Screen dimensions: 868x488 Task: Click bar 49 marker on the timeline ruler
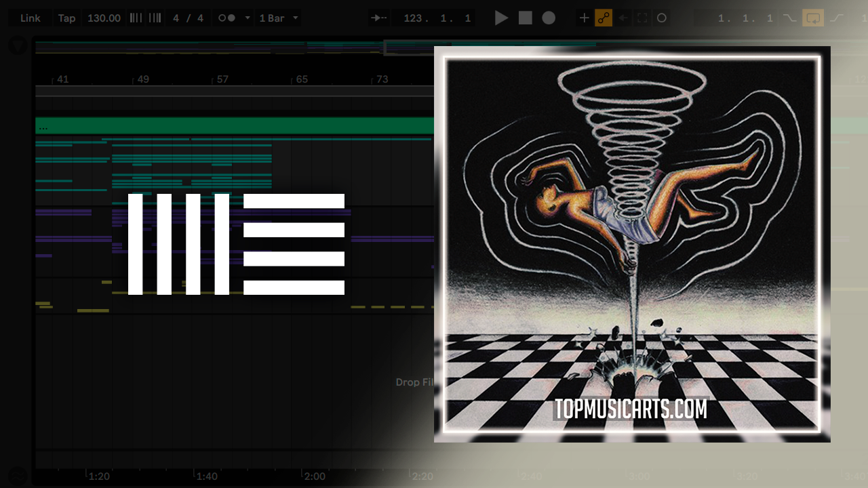click(142, 79)
